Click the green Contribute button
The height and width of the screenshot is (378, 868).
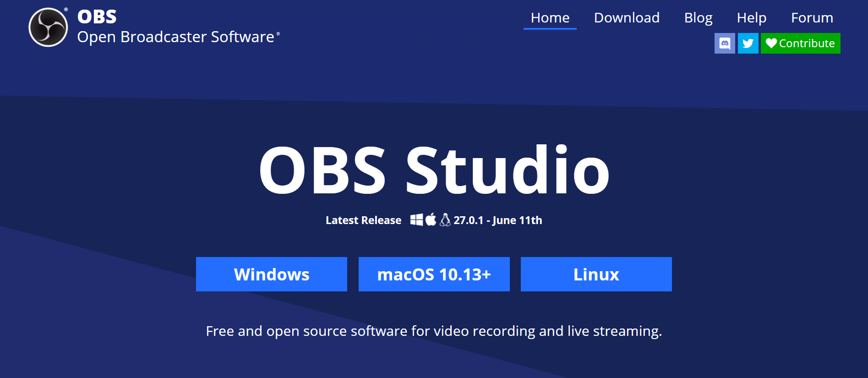[x=800, y=44]
